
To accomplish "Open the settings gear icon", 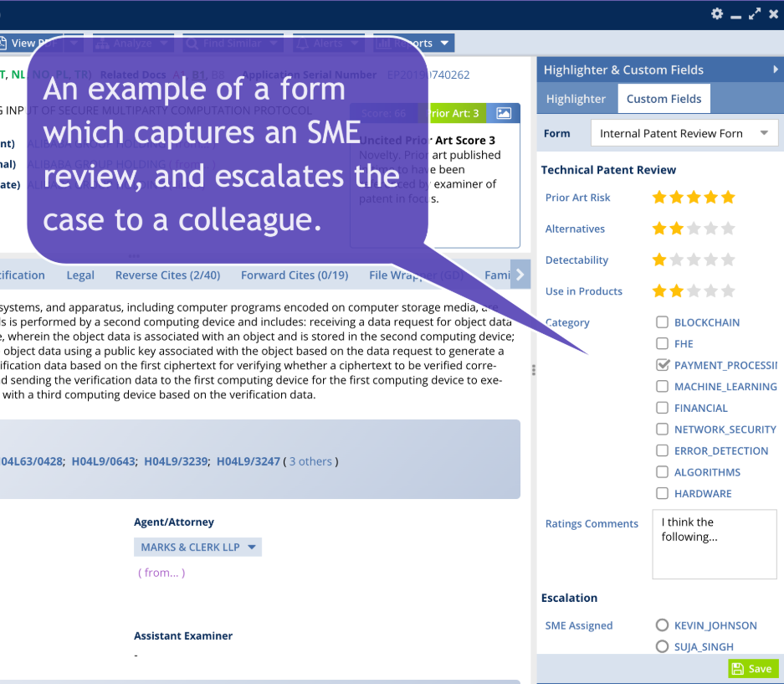I will click(717, 14).
